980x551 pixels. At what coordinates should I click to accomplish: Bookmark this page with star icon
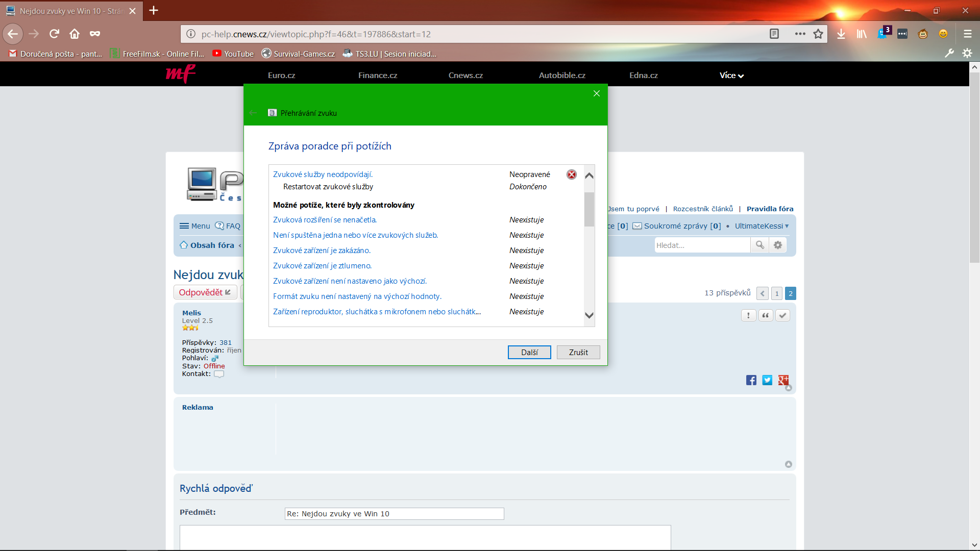coord(818,34)
